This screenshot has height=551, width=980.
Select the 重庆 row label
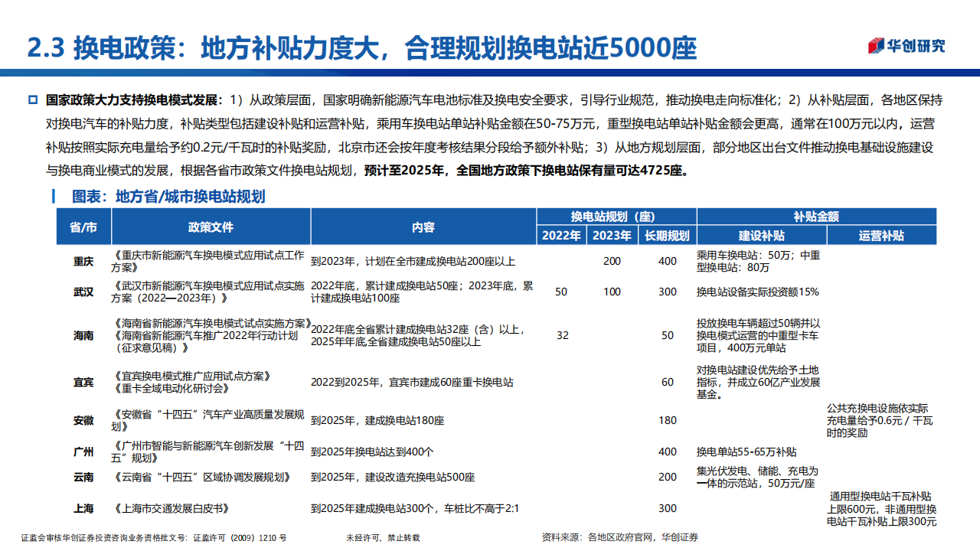83,261
